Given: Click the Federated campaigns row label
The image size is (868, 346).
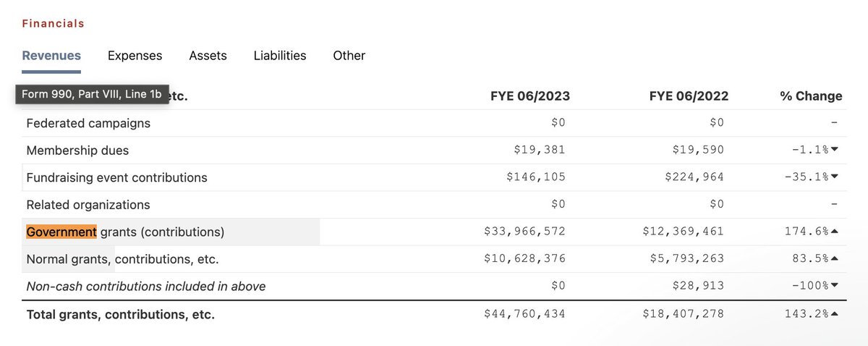Looking at the screenshot, I should [88, 123].
